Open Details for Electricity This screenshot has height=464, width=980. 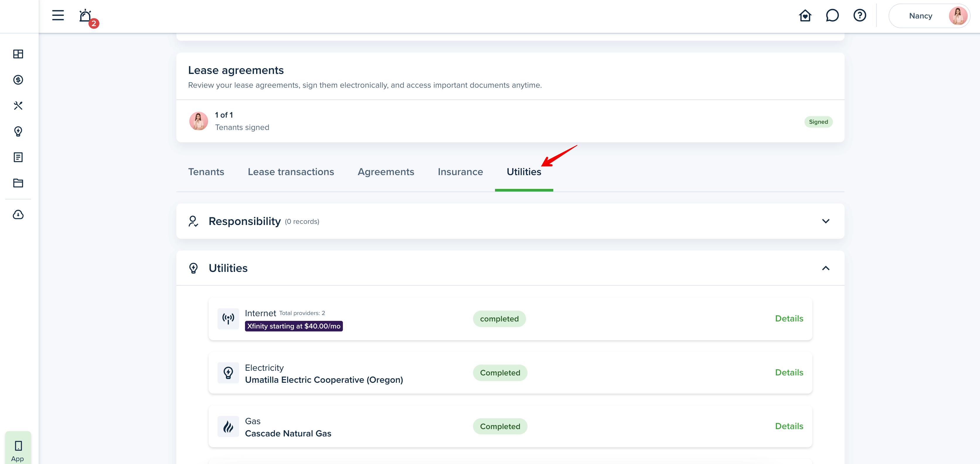pyautogui.click(x=789, y=373)
